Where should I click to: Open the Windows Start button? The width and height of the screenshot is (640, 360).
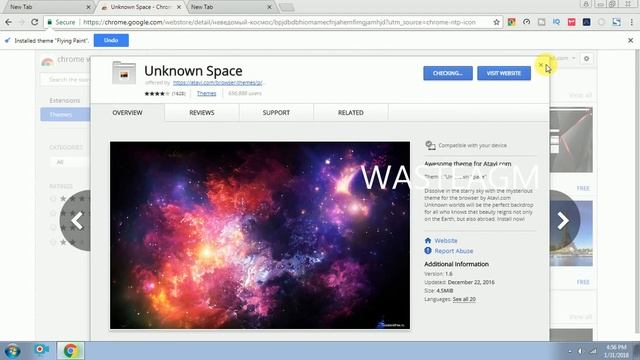point(12,351)
